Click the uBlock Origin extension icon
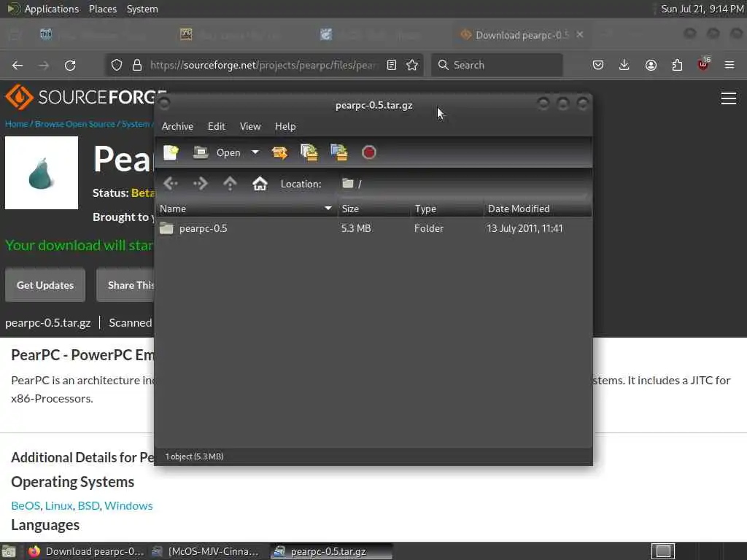747x560 pixels. tap(703, 64)
